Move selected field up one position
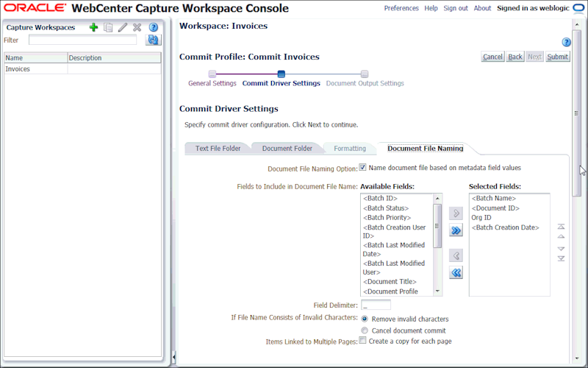 [x=561, y=236]
